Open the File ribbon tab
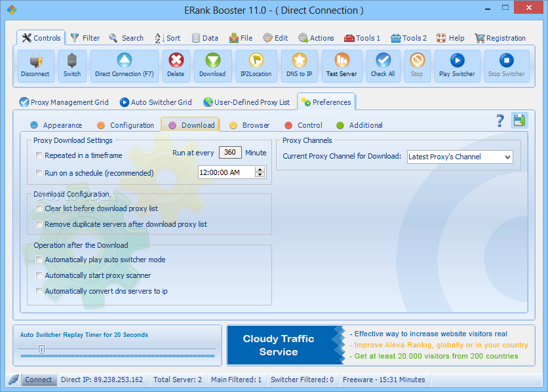The image size is (548, 392). coord(241,38)
